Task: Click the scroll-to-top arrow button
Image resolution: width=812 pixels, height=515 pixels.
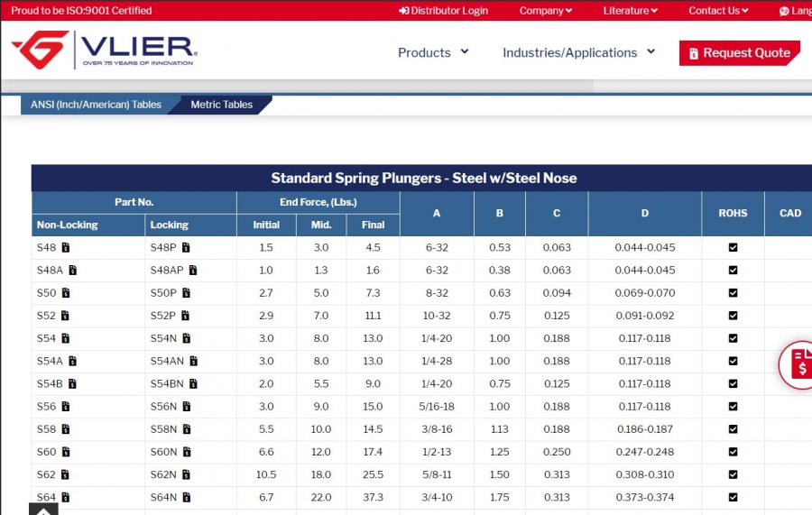Action: coord(43,510)
